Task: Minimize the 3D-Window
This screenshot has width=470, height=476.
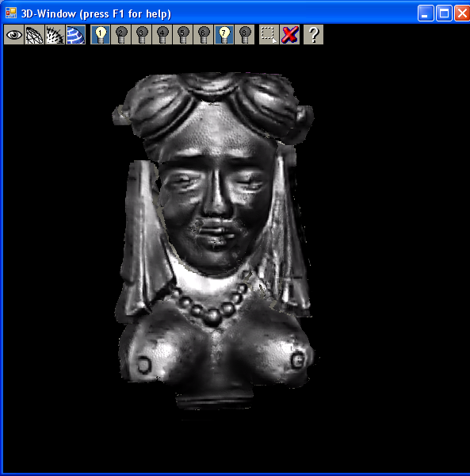Action: [x=426, y=13]
